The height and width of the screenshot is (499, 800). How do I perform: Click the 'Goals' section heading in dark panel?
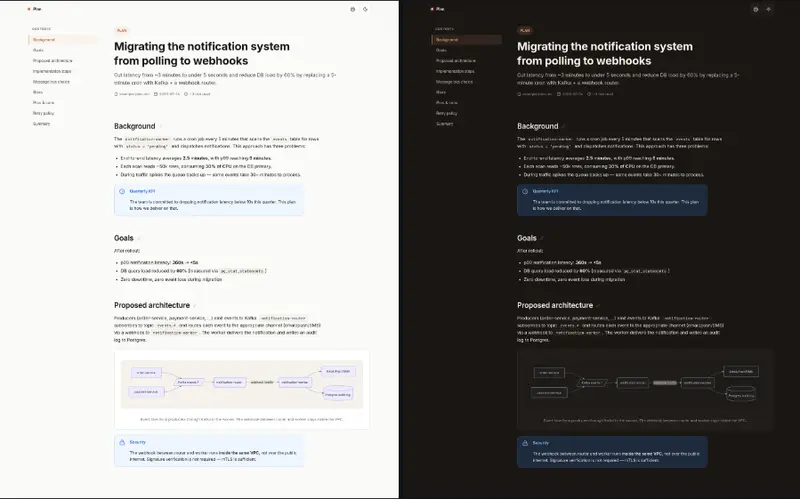527,238
